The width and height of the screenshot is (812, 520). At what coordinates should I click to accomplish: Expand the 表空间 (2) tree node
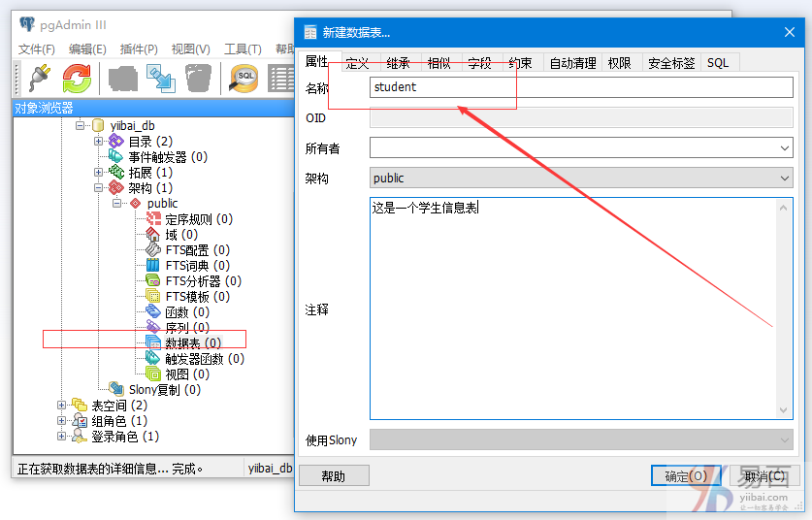click(62, 405)
